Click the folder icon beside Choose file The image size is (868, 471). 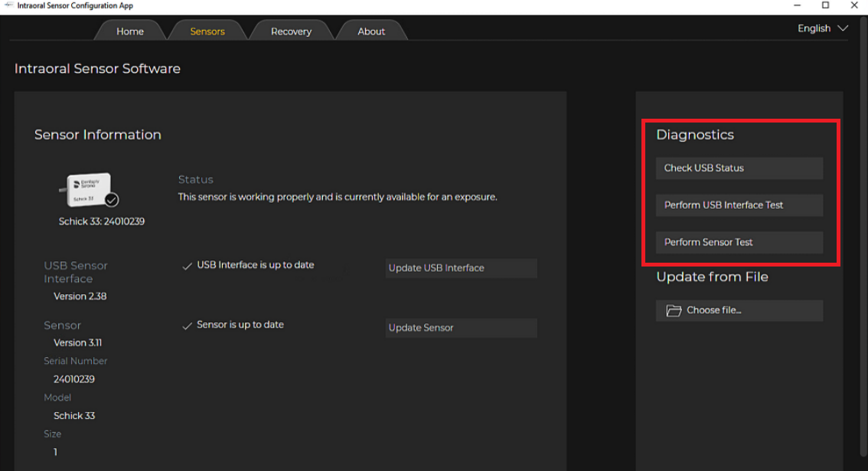pos(674,310)
